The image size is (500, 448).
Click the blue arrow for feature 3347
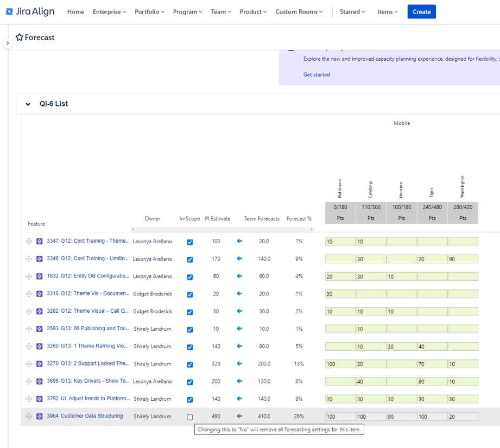(x=239, y=241)
